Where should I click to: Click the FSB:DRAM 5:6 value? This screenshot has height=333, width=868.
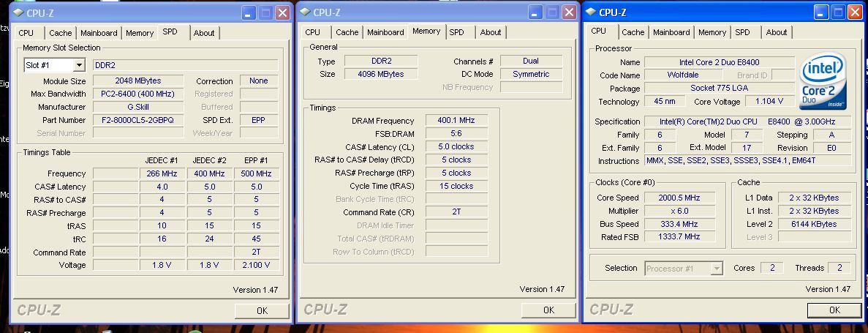pyautogui.click(x=456, y=133)
